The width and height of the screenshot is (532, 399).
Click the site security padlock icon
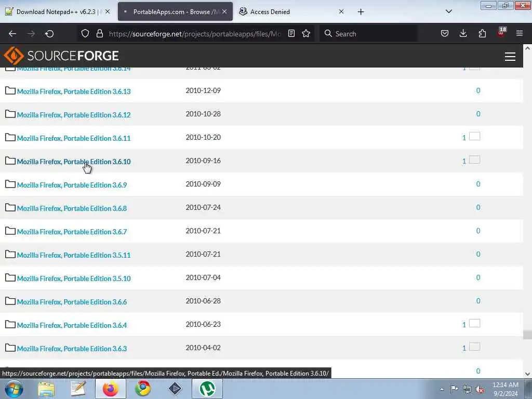[99, 33]
